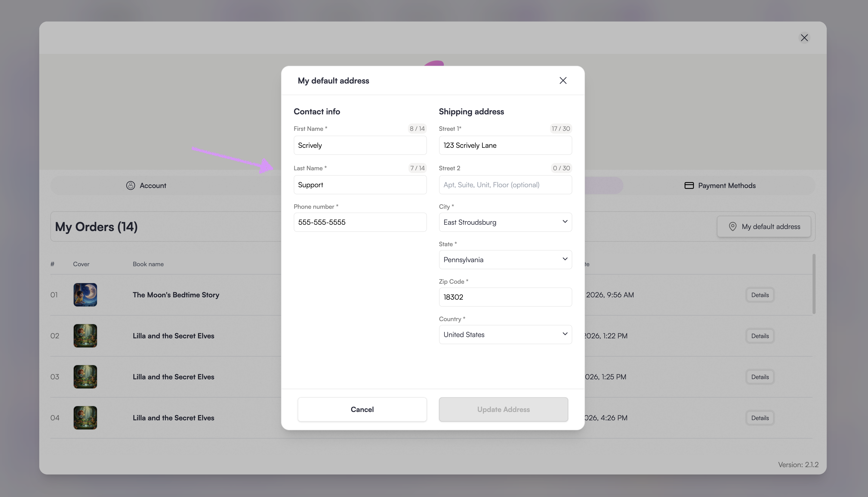The width and height of the screenshot is (868, 497).
Task: Click cover thumbnail of order 04
Action: point(85,418)
